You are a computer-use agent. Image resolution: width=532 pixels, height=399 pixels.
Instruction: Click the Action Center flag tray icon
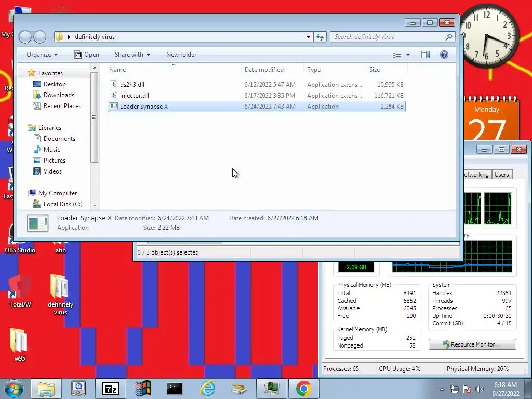tap(467, 389)
